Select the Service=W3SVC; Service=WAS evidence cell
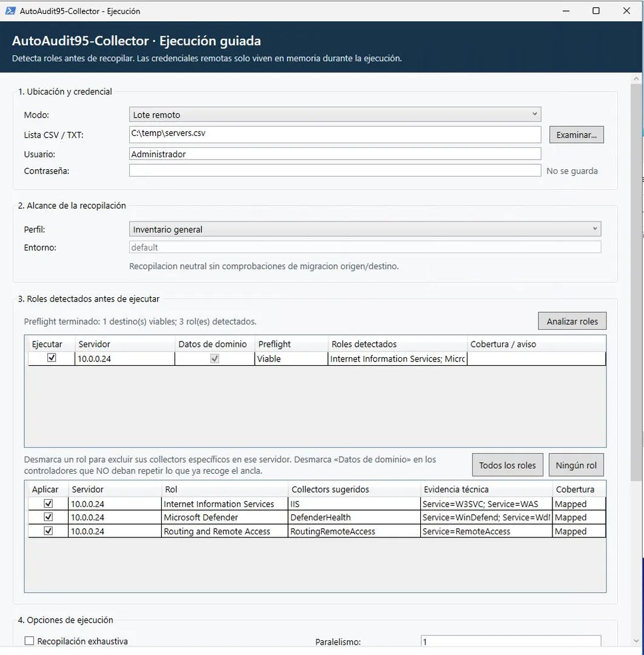 (x=486, y=504)
